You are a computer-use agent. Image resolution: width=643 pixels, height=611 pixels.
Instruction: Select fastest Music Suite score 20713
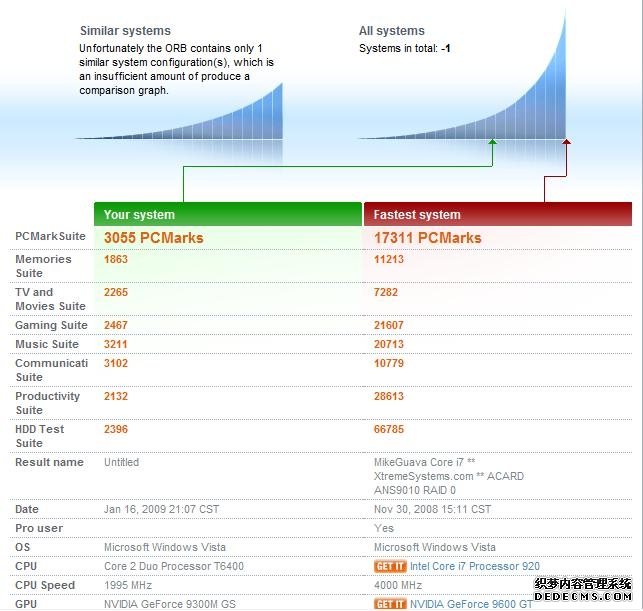tap(389, 344)
